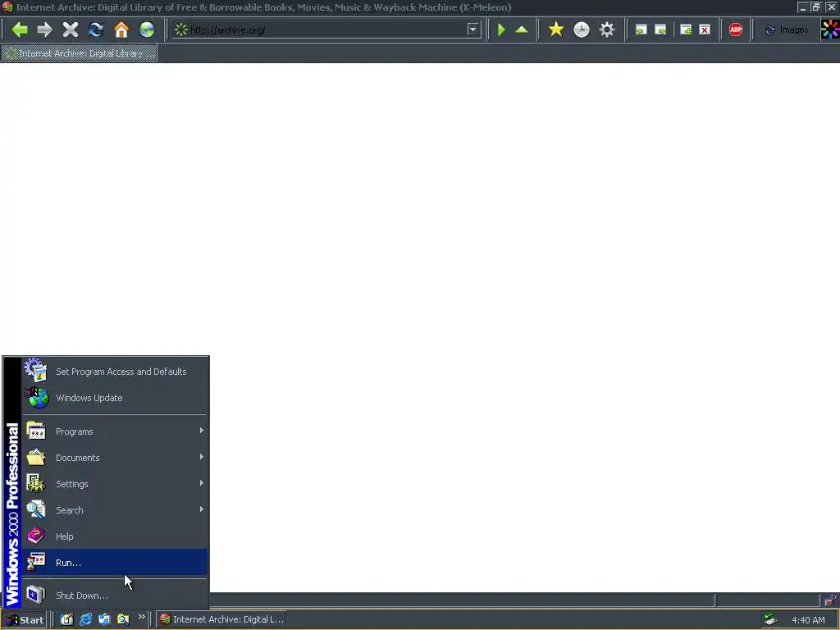
Task: Click the first quick launch icon beside Start
Action: 66,619
